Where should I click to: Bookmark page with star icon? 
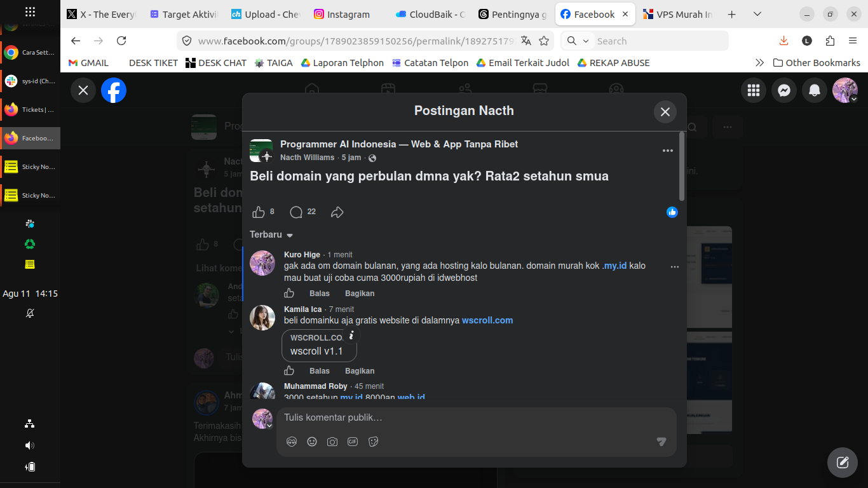544,41
